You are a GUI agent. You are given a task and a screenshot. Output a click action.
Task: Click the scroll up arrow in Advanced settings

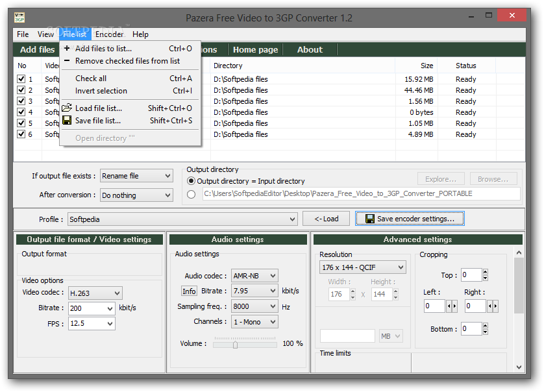pyautogui.click(x=519, y=252)
